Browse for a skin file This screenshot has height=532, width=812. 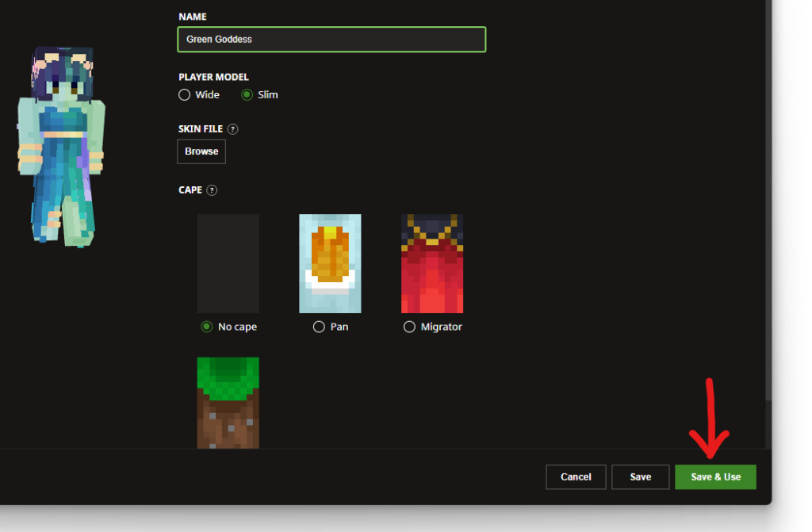point(201,151)
